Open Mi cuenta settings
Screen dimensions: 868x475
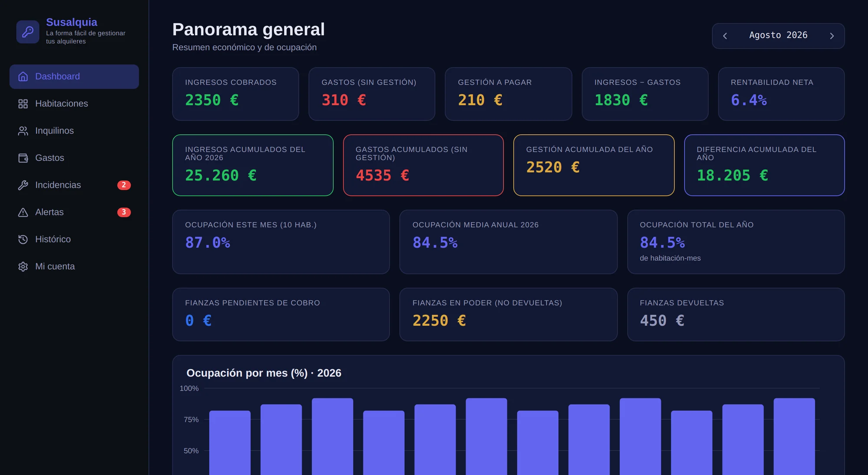tap(74, 267)
